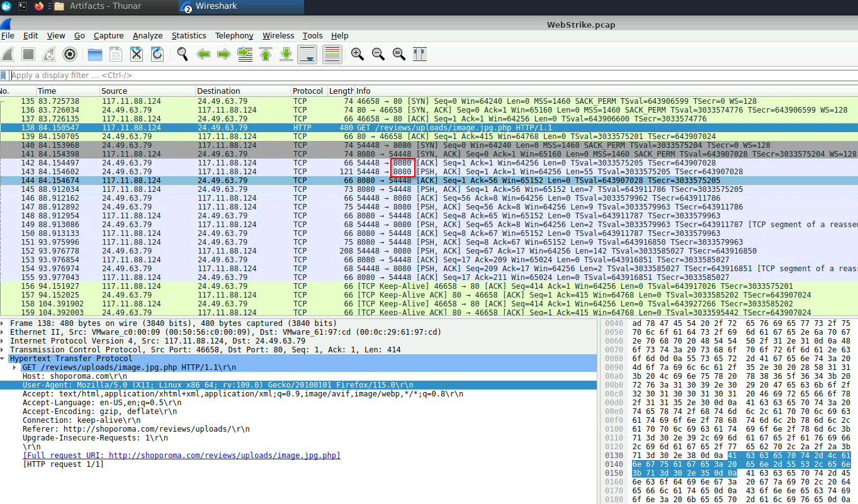Viewport: 858px width, 504px height.
Task: Click the Full request URI link
Action: pyautogui.click(x=181, y=456)
